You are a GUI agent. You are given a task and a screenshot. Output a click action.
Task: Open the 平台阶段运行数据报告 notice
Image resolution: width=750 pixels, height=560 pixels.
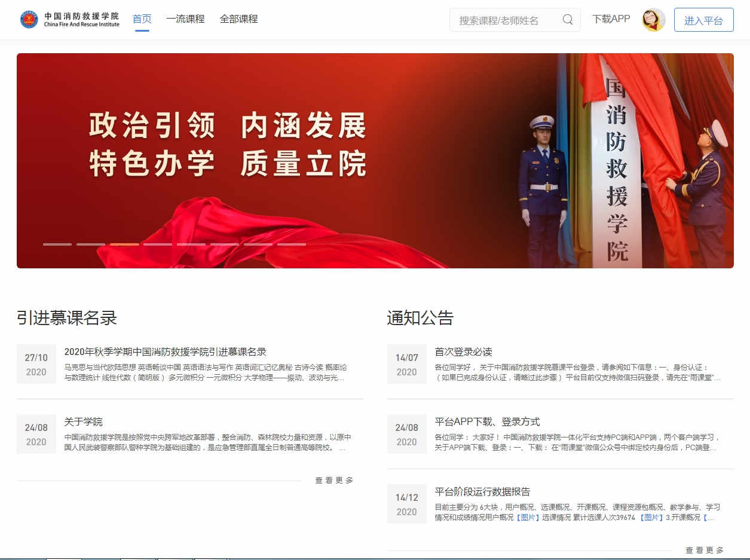pyautogui.click(x=483, y=492)
